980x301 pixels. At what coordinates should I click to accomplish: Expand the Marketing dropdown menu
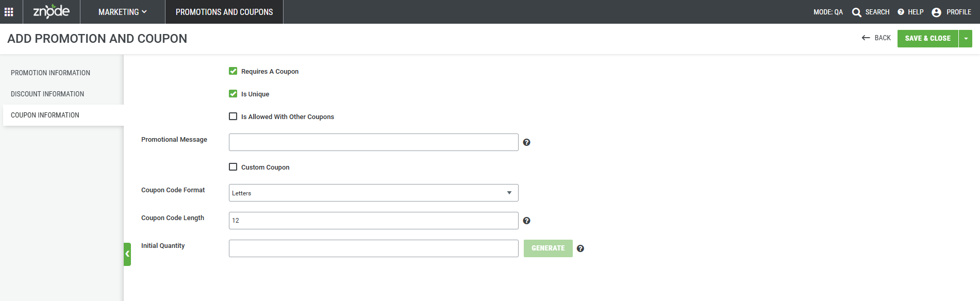click(123, 12)
